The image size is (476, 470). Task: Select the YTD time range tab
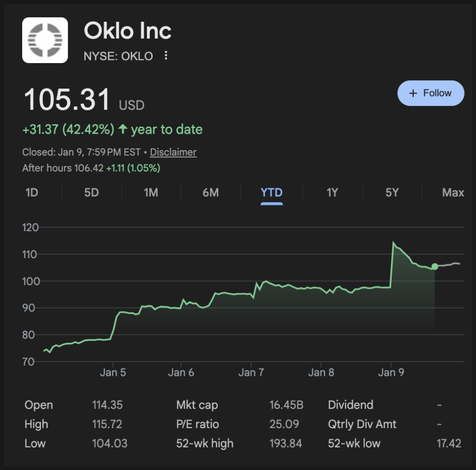click(272, 193)
